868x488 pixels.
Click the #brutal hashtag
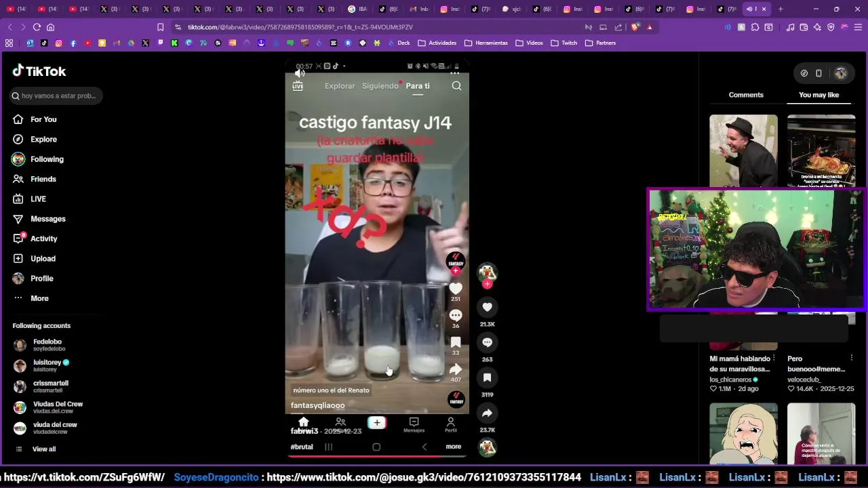302,447
